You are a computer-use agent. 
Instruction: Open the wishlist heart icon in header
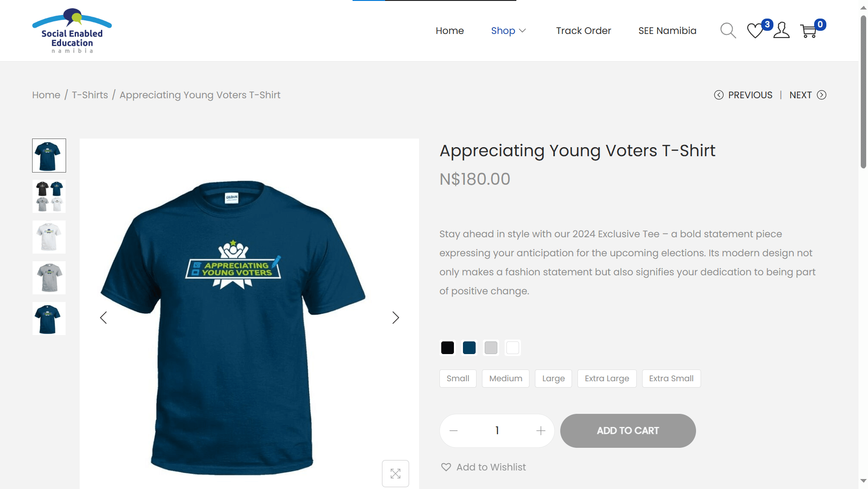pyautogui.click(x=755, y=31)
